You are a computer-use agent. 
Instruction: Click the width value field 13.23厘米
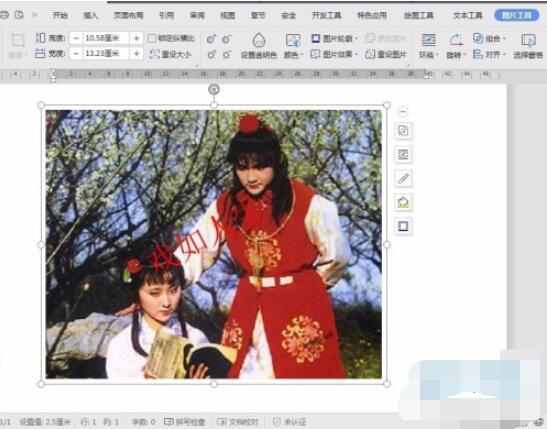point(106,53)
